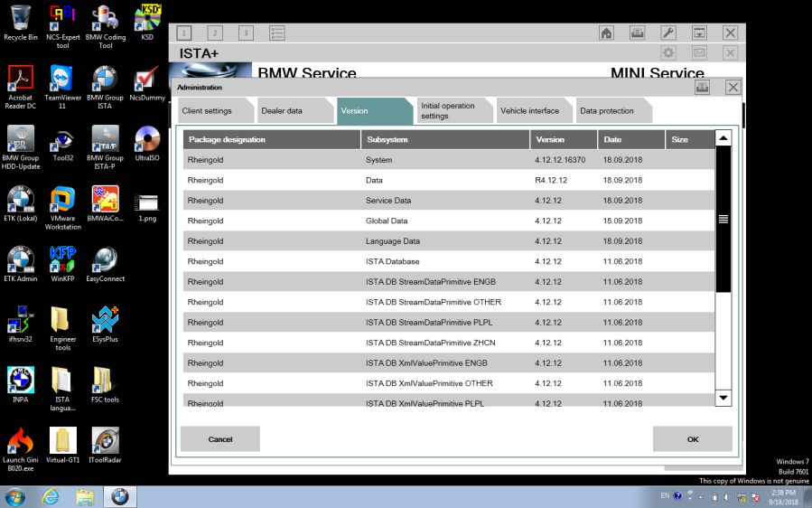The image size is (812, 508).
Task: Open the BMW Coding Tool desktop icon
Action: coord(105,23)
